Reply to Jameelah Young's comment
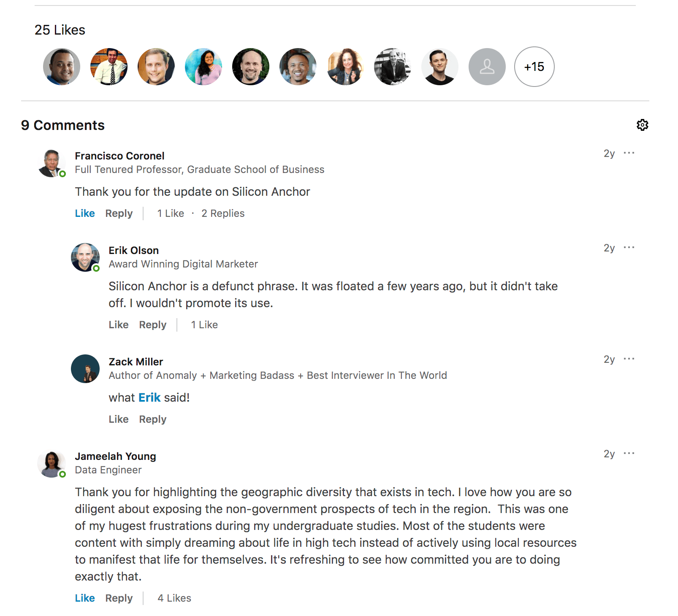 119,598
